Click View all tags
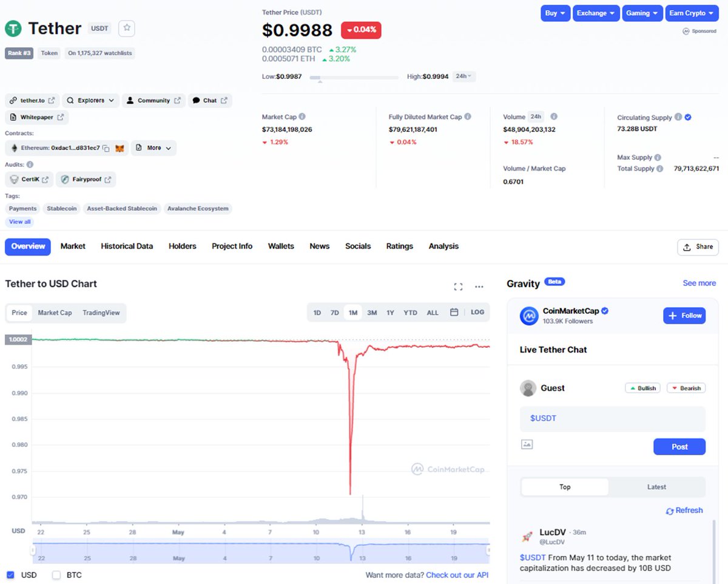This screenshot has width=728, height=584. pos(19,222)
